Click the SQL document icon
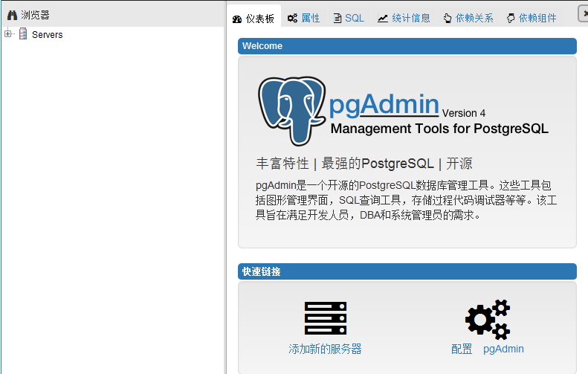This screenshot has width=588, height=374. [x=337, y=18]
